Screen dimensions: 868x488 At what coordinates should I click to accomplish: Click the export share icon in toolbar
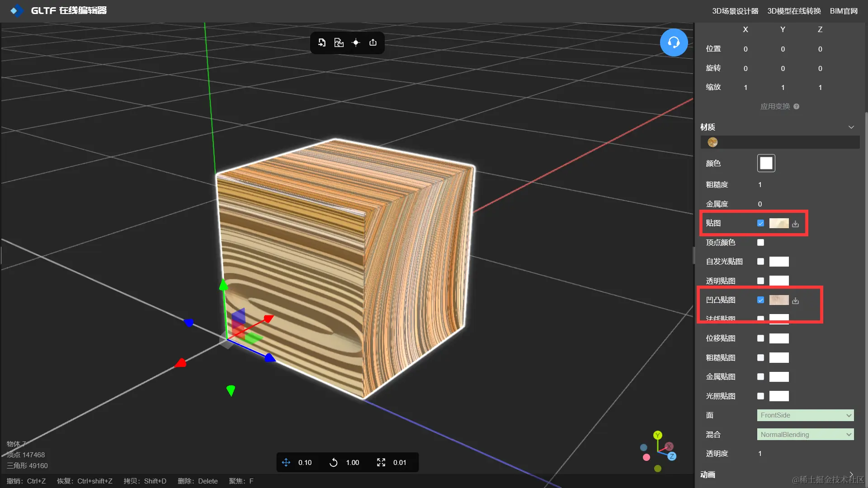click(x=373, y=42)
